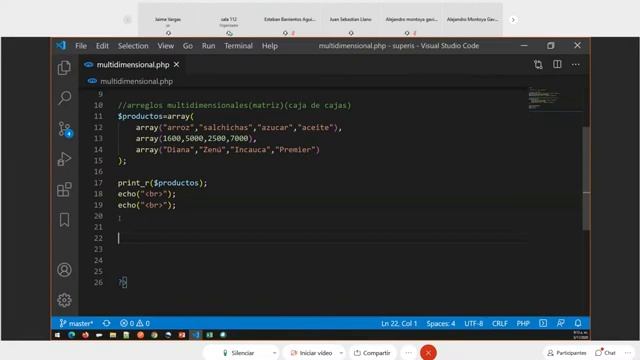Open the errors and warnings counter

tap(135, 323)
